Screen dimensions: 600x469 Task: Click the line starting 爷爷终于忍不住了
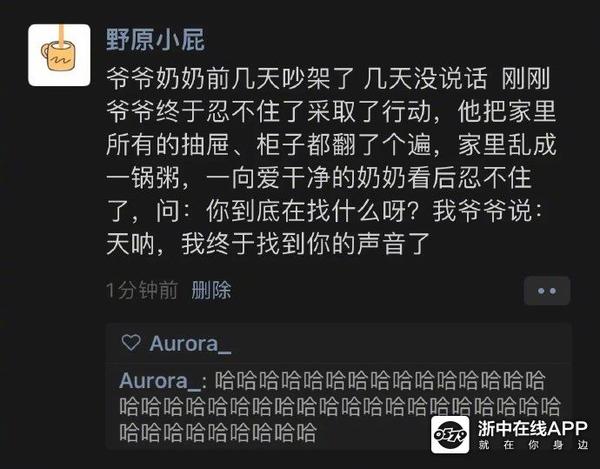[331, 111]
